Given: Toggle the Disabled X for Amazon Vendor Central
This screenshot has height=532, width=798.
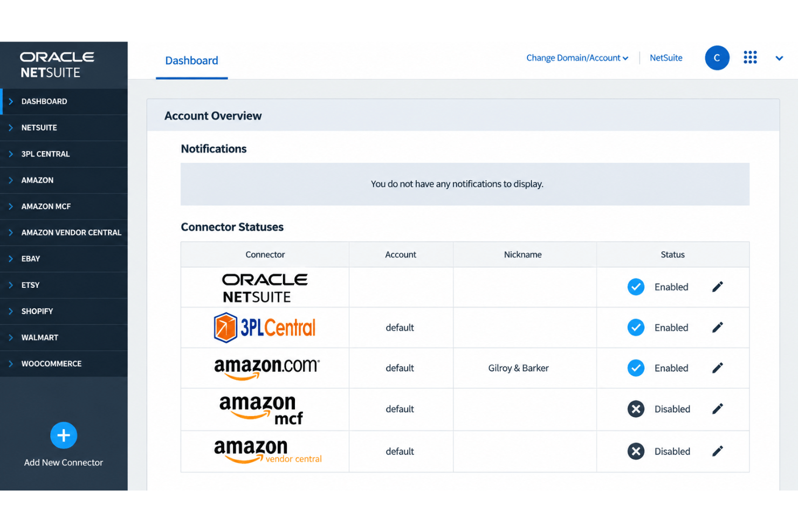Looking at the screenshot, I should pos(636,451).
